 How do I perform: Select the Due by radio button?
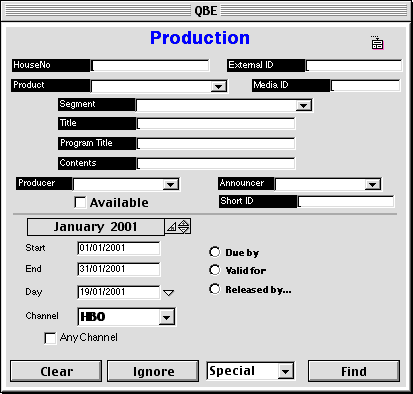215,252
